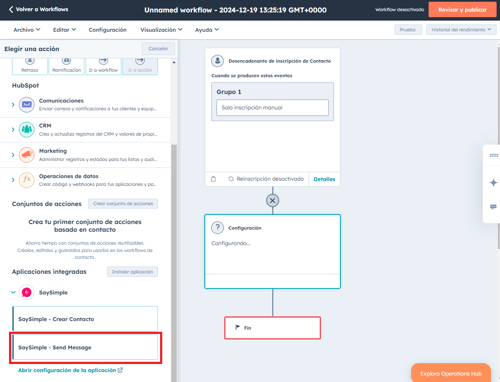Click the Operaciones de datos fx icon

coord(27,180)
